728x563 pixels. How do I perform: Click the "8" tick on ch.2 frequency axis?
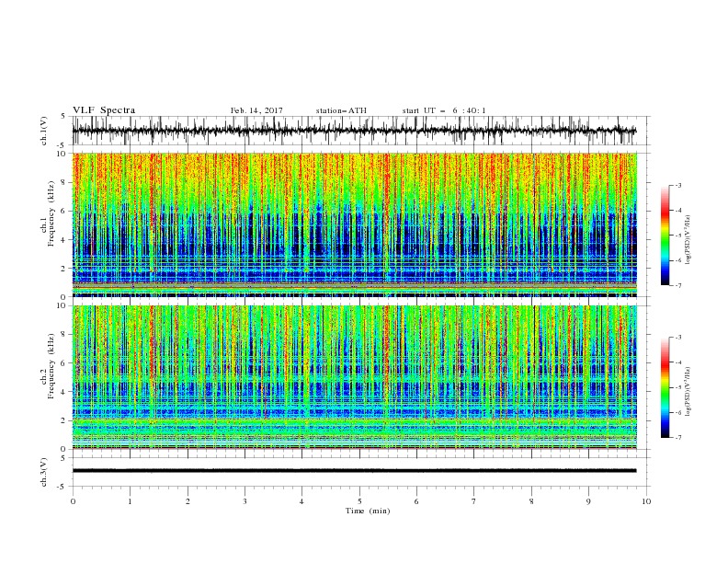pos(64,335)
